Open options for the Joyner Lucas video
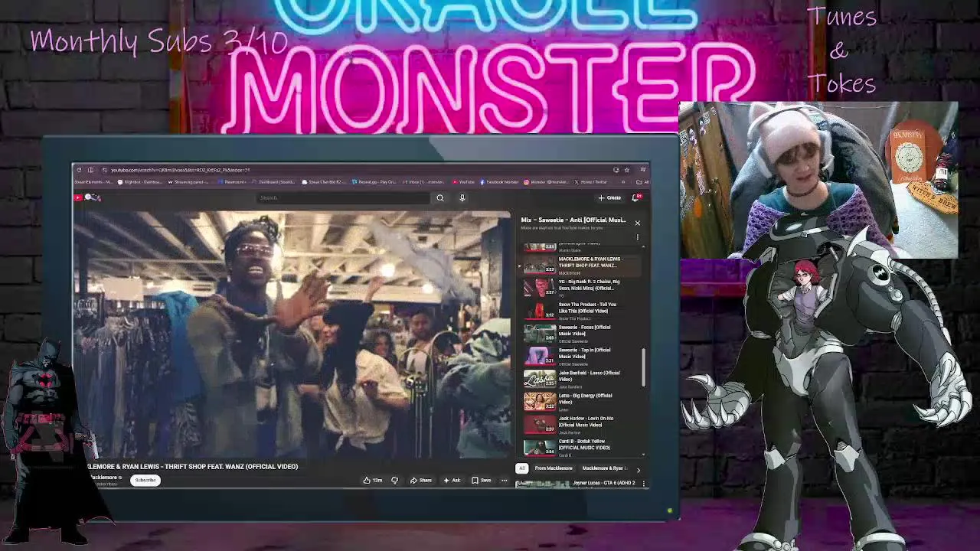The width and height of the screenshot is (980, 551). click(x=644, y=483)
